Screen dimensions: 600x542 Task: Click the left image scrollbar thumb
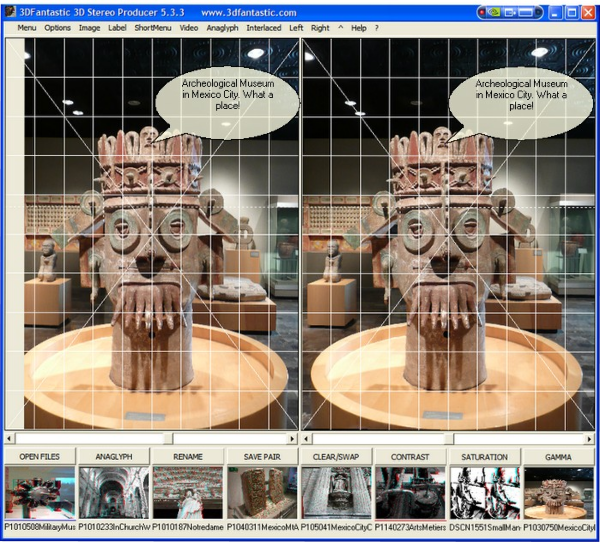click(x=168, y=439)
